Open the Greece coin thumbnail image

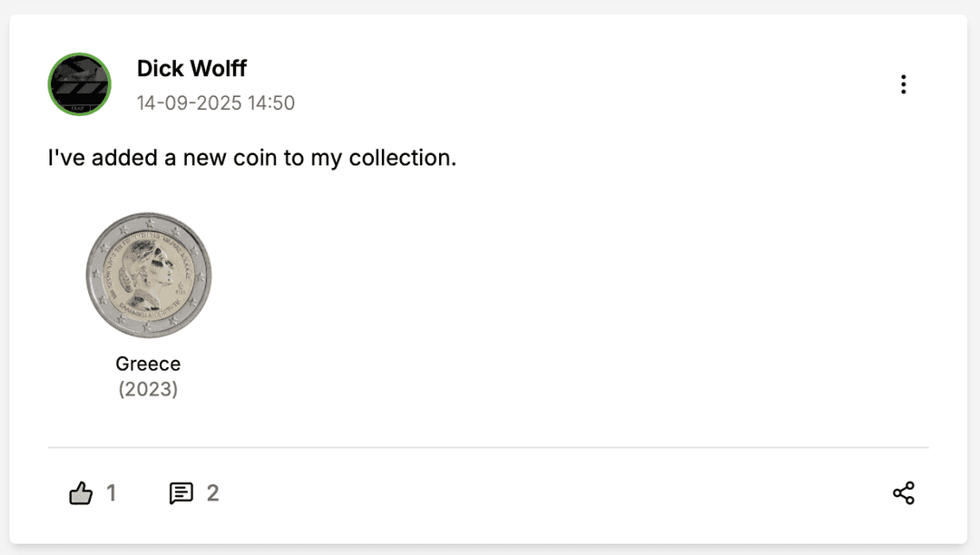click(x=148, y=275)
